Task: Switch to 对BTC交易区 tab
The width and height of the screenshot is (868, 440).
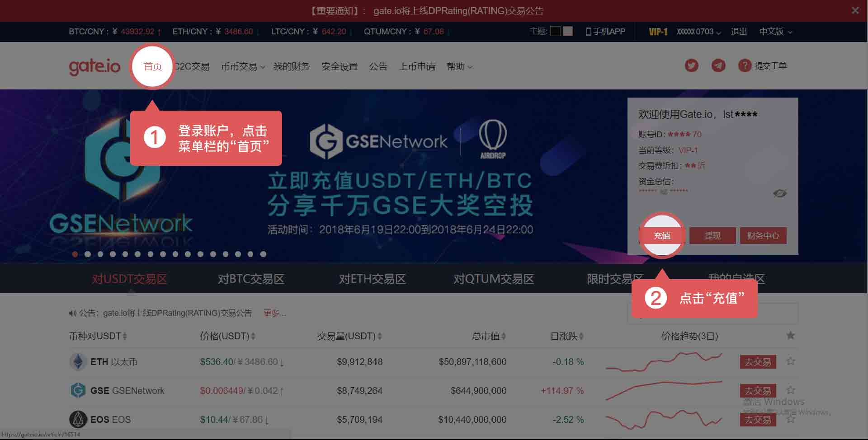Action: pyautogui.click(x=251, y=279)
